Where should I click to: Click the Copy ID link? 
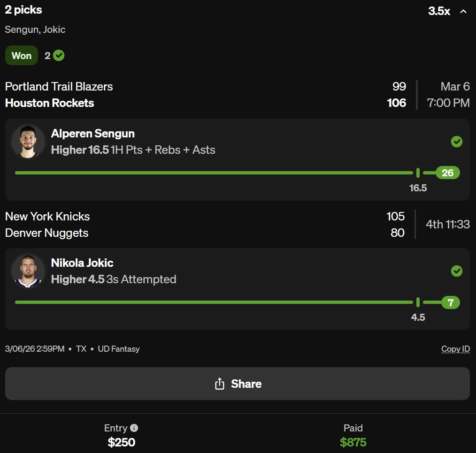pos(455,349)
